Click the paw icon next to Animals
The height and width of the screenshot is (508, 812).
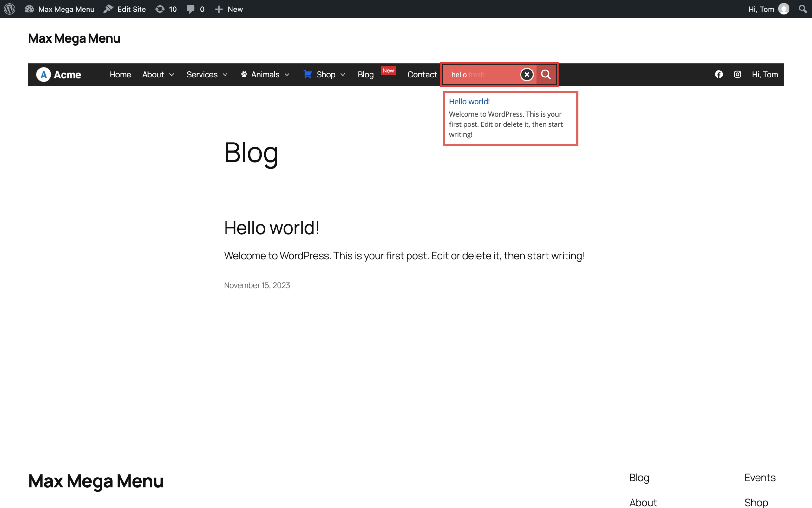244,74
